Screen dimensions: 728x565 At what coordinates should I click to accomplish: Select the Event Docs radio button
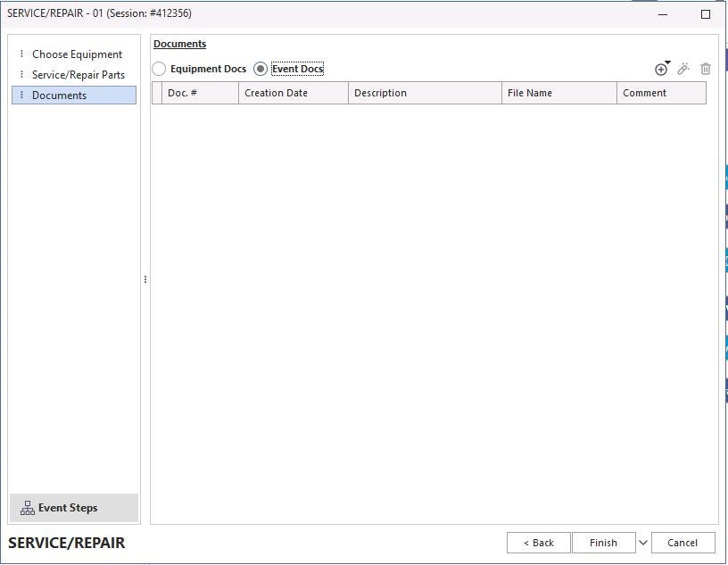pos(261,69)
